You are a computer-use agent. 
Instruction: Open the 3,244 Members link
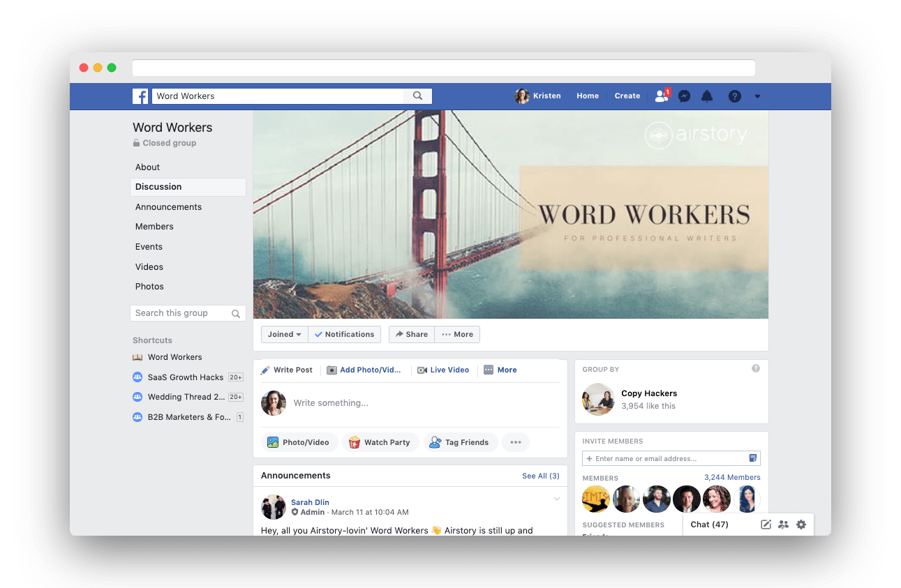pos(732,477)
